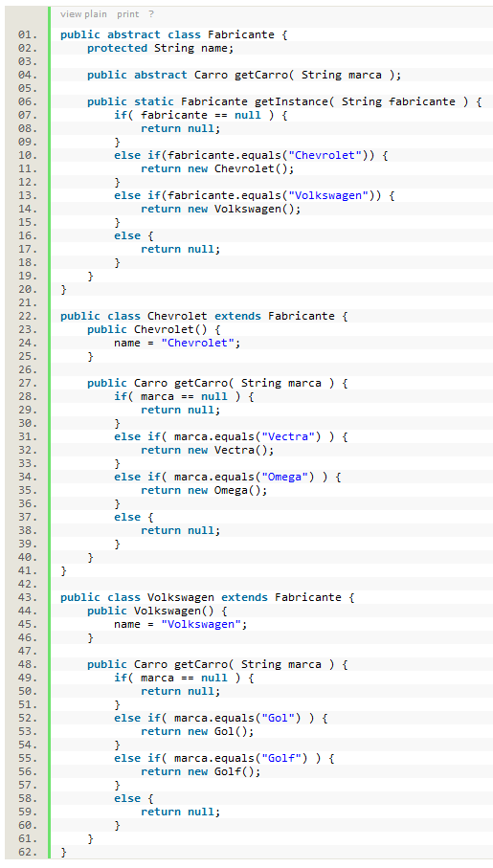The width and height of the screenshot is (493, 868).
Task: Click line number 43.
Action: [x=27, y=597]
